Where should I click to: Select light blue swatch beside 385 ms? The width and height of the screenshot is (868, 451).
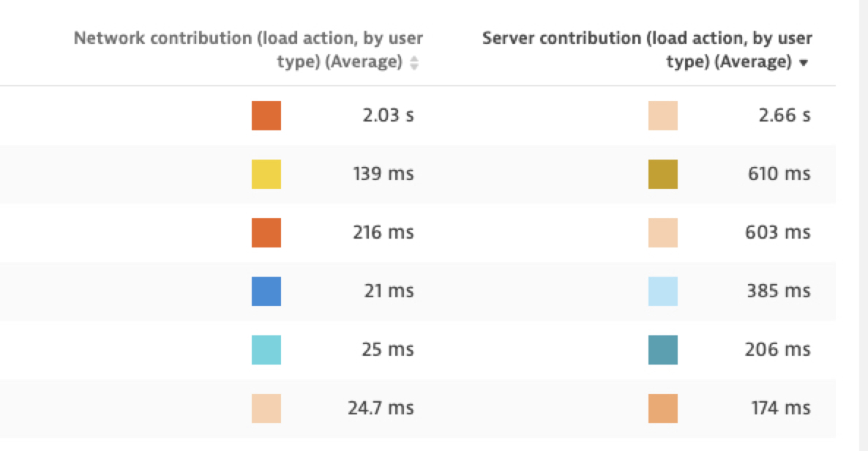click(663, 291)
